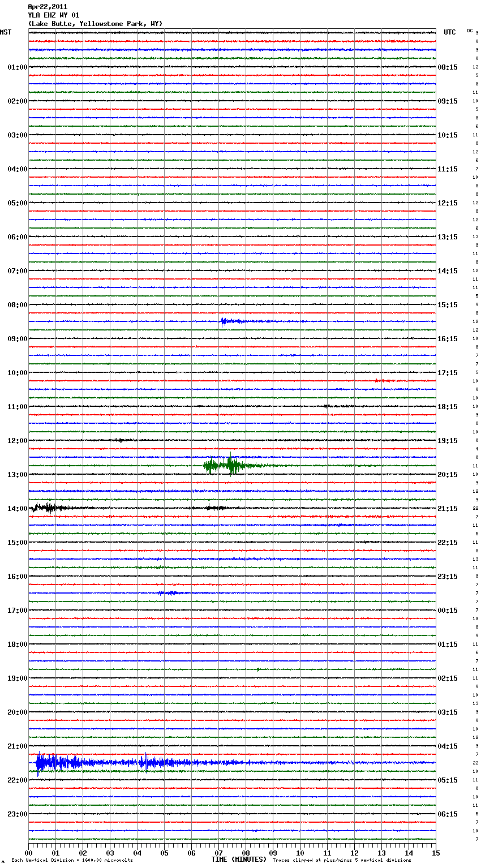Viewport: 481px width, 868px height.
Task: Select the 06:00 MST hour label
Action: (18, 237)
